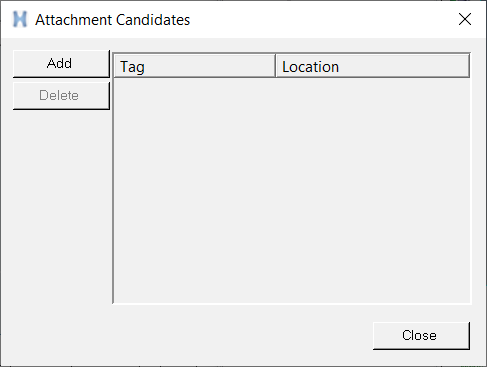Click the greyed-out Delete button

[x=61, y=96]
